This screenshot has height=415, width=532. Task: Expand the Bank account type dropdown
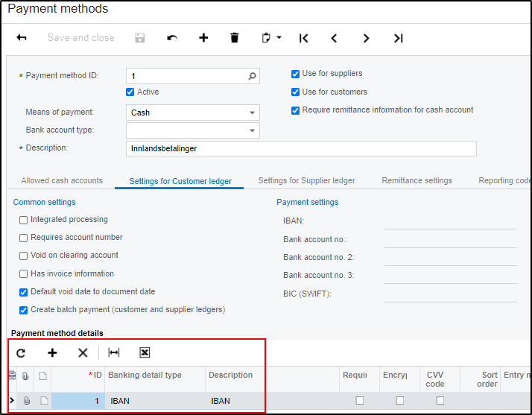pyautogui.click(x=252, y=131)
